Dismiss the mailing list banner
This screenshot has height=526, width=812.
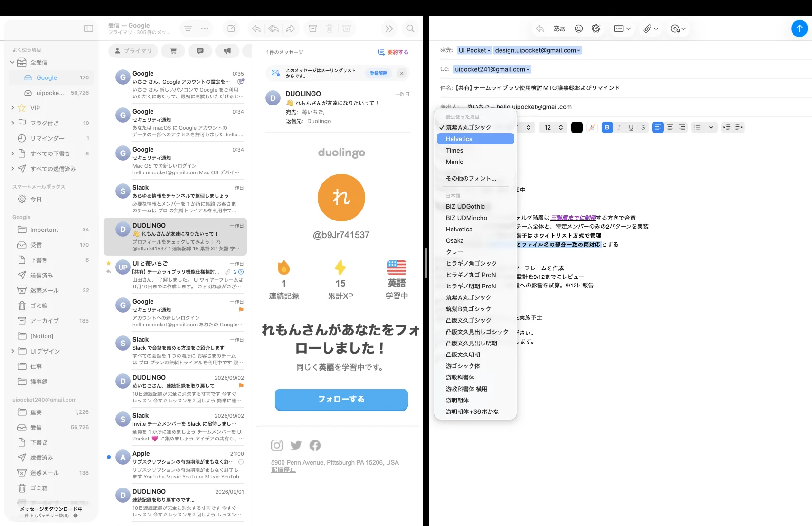(x=402, y=73)
